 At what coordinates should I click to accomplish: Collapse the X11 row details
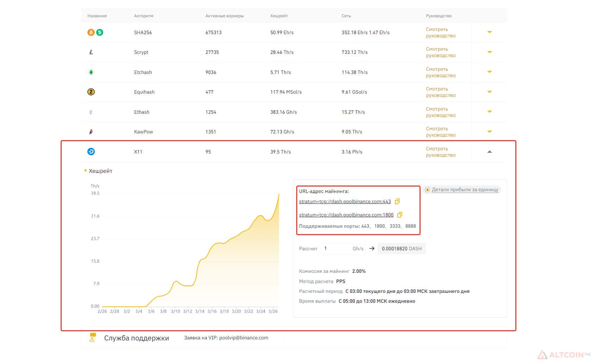pyautogui.click(x=489, y=152)
